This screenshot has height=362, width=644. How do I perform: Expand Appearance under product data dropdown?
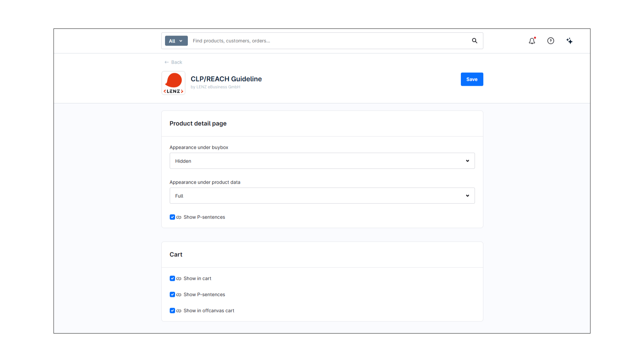click(322, 196)
